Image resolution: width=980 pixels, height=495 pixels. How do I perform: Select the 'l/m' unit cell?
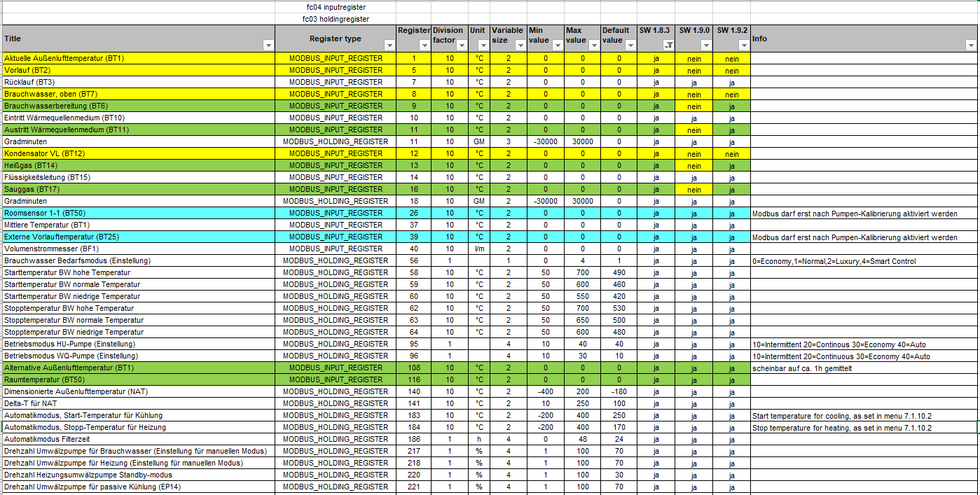pos(479,249)
